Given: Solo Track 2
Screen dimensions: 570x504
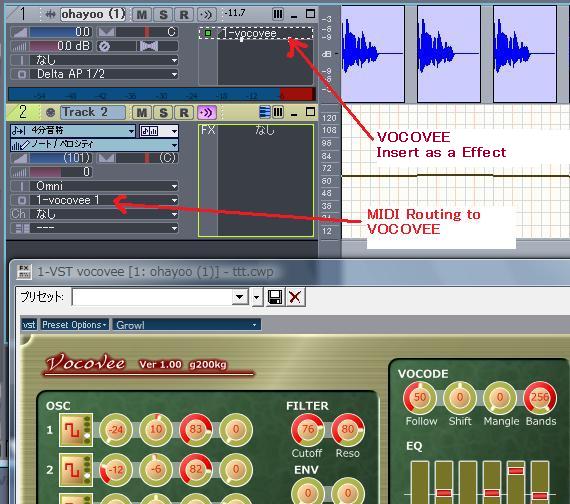Looking at the screenshot, I should [163, 112].
